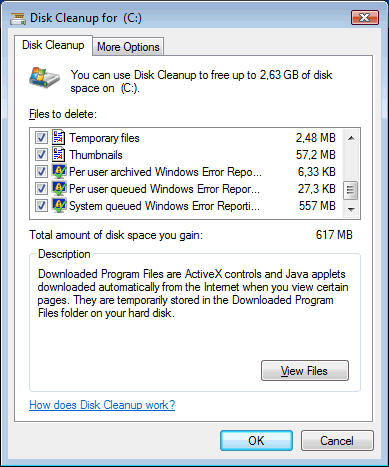Click the Temporary files document icon
This screenshot has height=467, width=389.
pos(59,138)
